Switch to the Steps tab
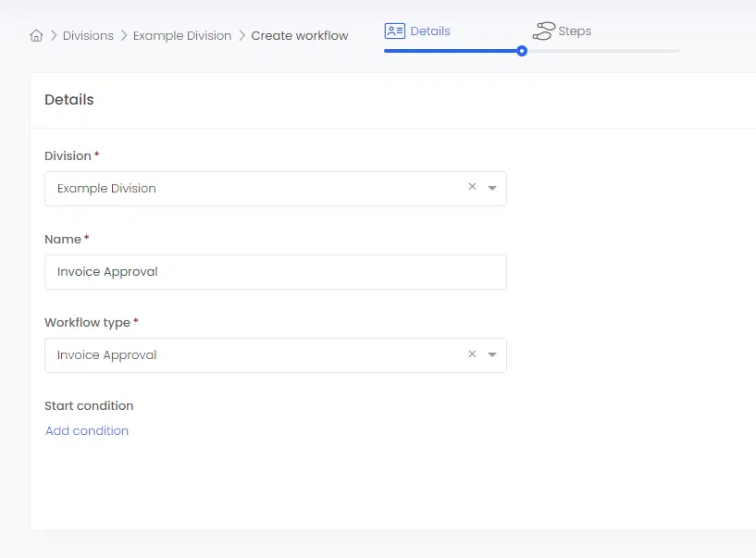Viewport: 756px width, 558px height. pos(575,31)
